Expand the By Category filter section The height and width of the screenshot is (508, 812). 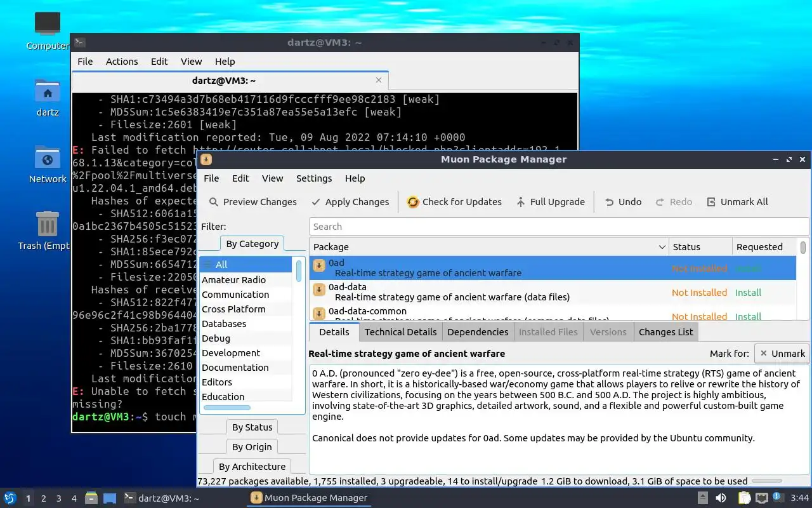(252, 244)
